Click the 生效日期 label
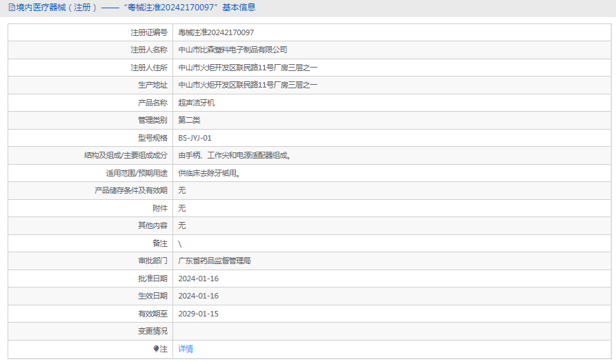Image resolution: width=616 pixels, height=364 pixels. [153, 296]
